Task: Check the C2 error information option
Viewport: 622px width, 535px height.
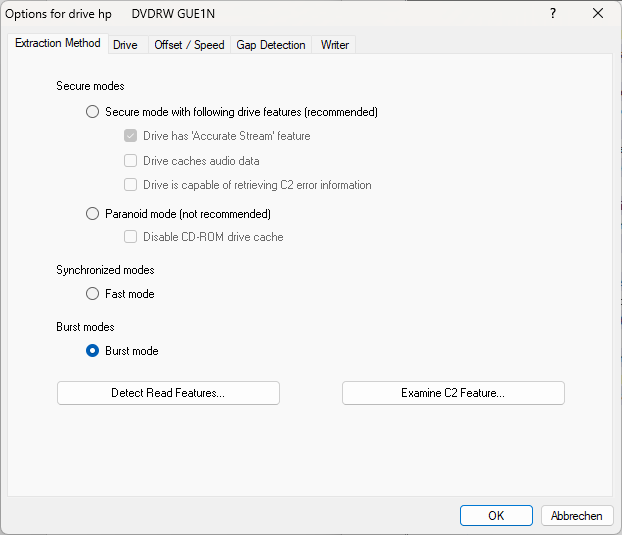Action: click(130, 185)
